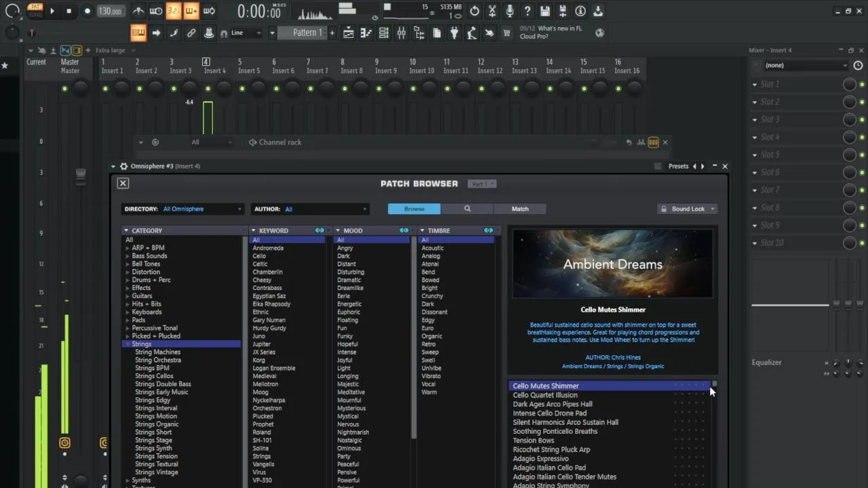Viewport: 868px width, 488px height.
Task: Open the Browser tree view icon
Action: [419, 33]
